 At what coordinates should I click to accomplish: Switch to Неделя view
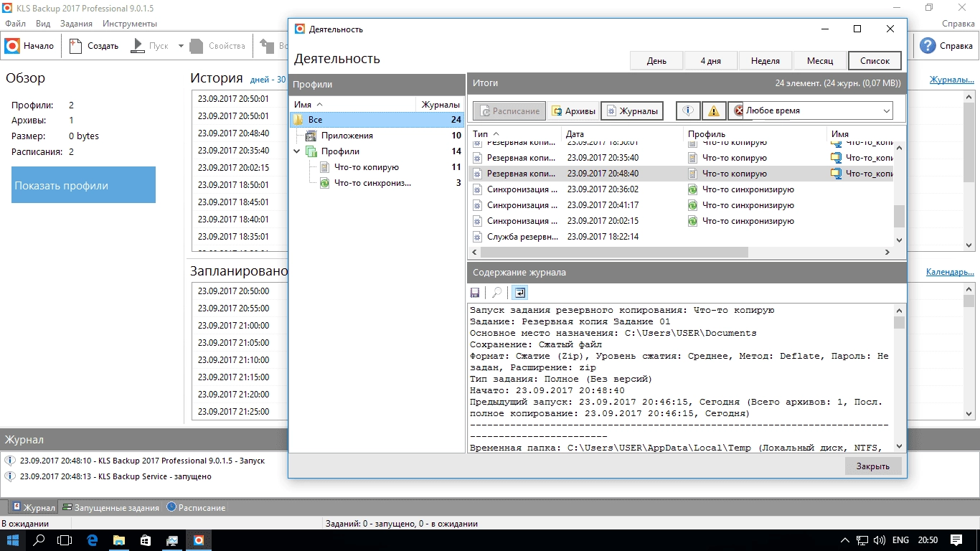pyautogui.click(x=765, y=61)
